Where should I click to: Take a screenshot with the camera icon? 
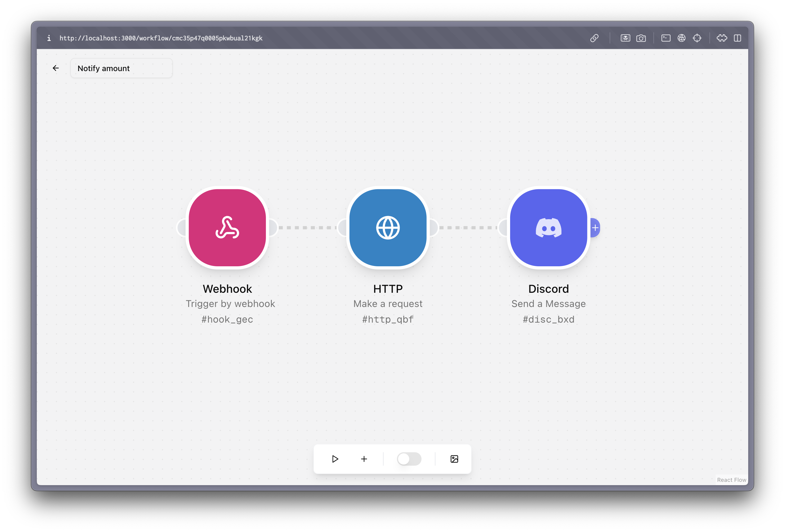[641, 38]
